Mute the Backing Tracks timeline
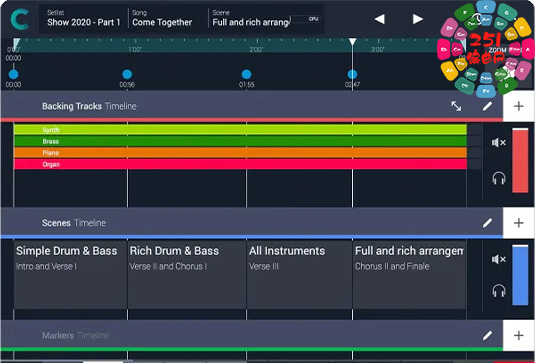The height and width of the screenshot is (363, 535). click(498, 143)
